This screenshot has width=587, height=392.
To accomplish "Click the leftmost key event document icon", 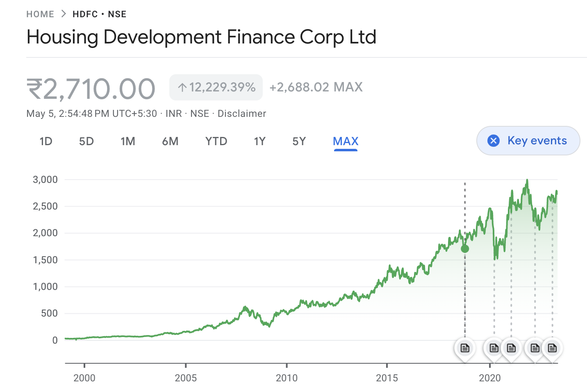I will point(464,348).
